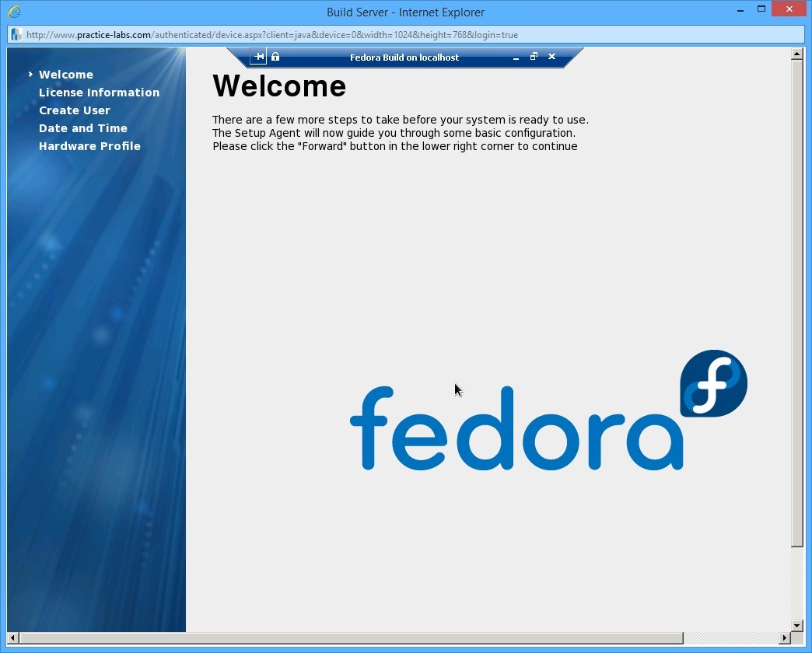Click the URL in the address bar

[x=272, y=35]
